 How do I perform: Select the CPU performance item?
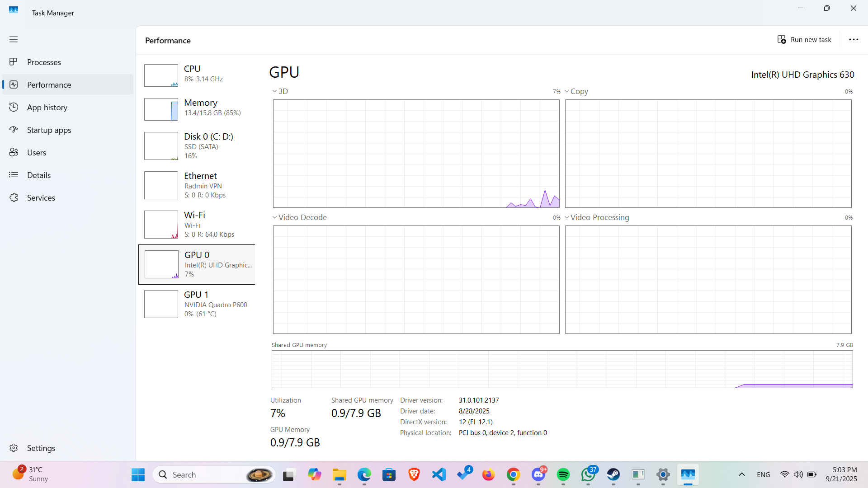click(x=197, y=75)
